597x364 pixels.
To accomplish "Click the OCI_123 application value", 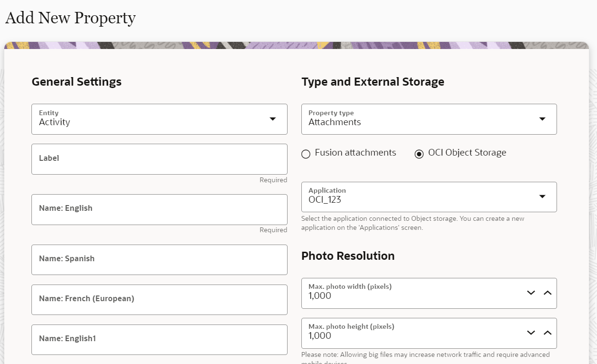I will [x=325, y=200].
